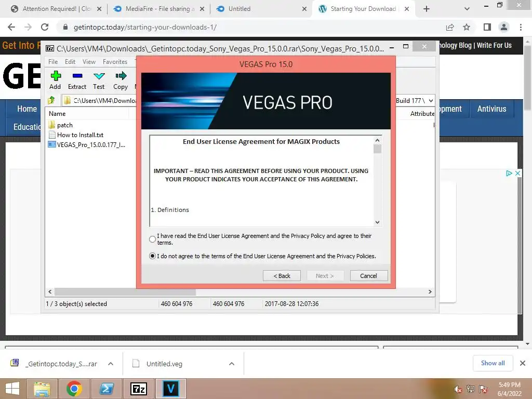Viewport: 532px width, 399px height.
Task: Click the network tray icon
Action: point(471,389)
